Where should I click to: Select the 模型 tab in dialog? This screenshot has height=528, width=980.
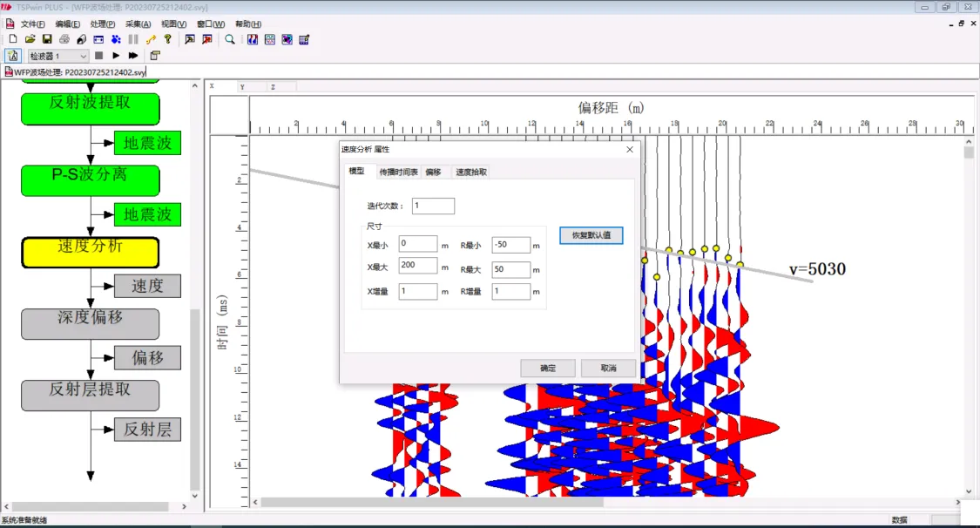[357, 172]
